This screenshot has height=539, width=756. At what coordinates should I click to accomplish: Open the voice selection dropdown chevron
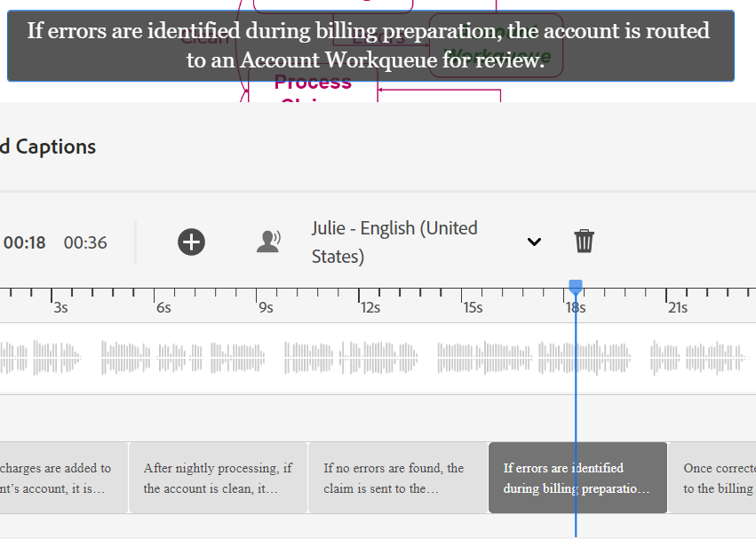pyautogui.click(x=534, y=242)
